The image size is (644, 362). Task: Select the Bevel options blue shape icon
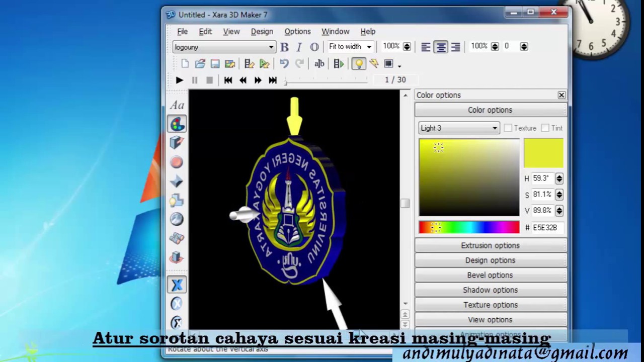pyautogui.click(x=177, y=181)
